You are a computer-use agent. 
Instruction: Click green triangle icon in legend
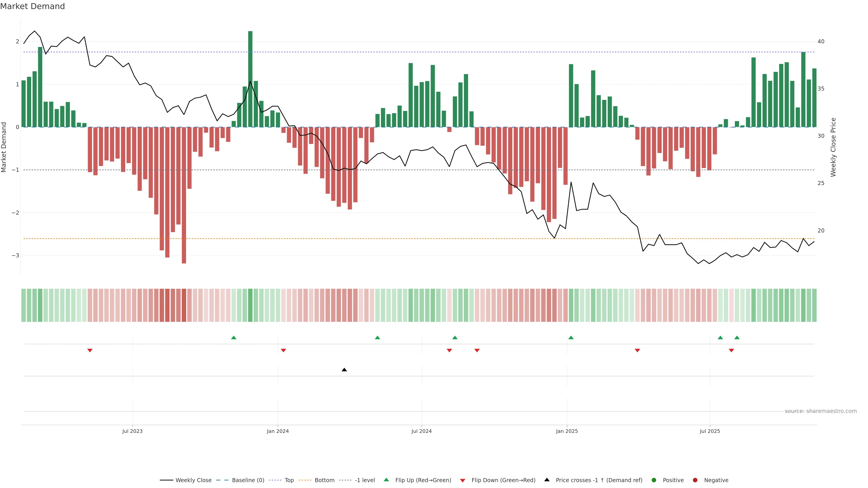click(x=387, y=480)
